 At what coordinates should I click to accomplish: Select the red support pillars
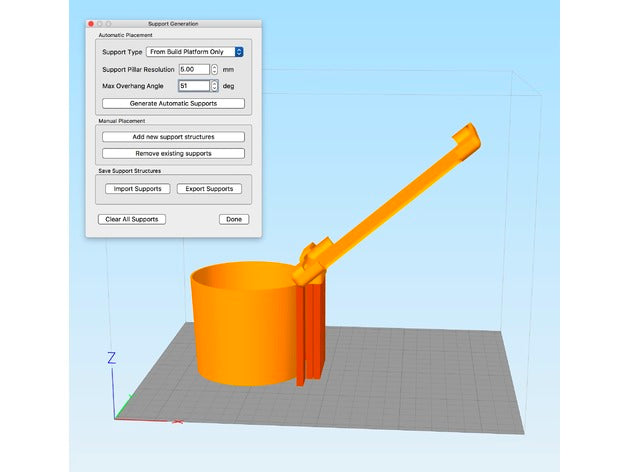point(311,333)
